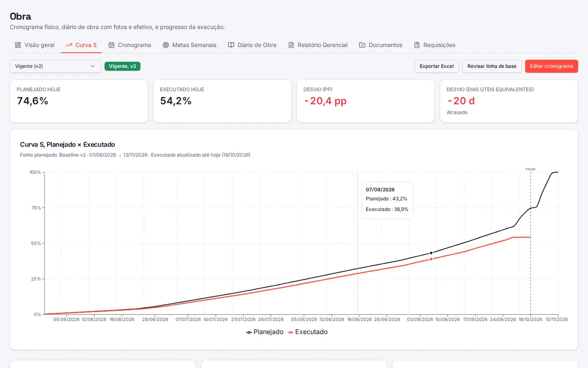Click the Obra page heading

click(21, 16)
